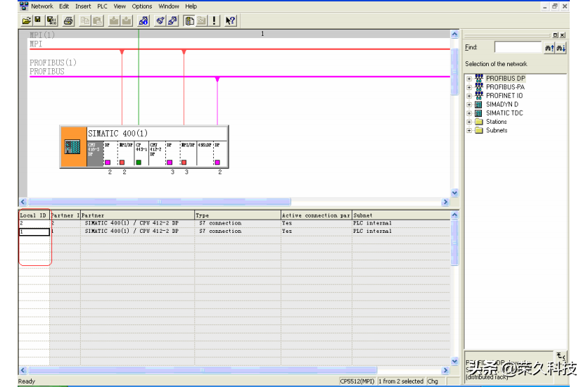Open the Options menu
This screenshot has height=387, width=588.
click(x=141, y=6)
